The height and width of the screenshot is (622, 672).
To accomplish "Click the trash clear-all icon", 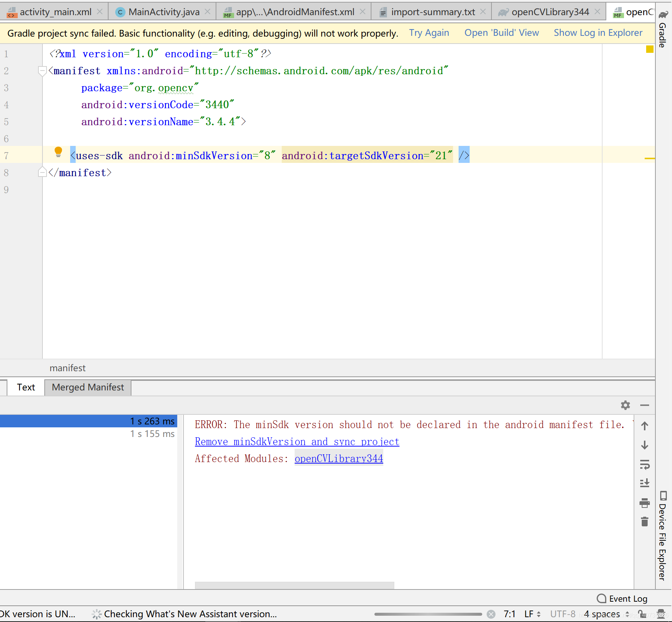I will [x=645, y=522].
